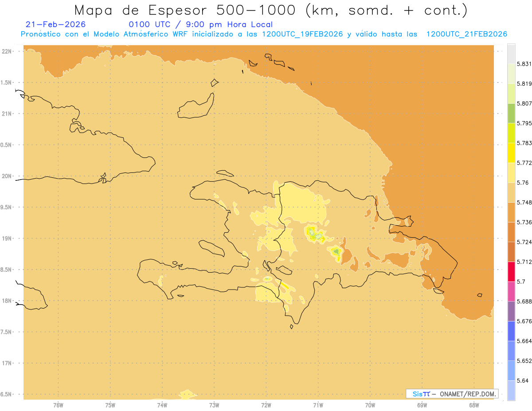Click the "69W" longitude axis label
This screenshot has height=411, width=532.
click(x=422, y=405)
